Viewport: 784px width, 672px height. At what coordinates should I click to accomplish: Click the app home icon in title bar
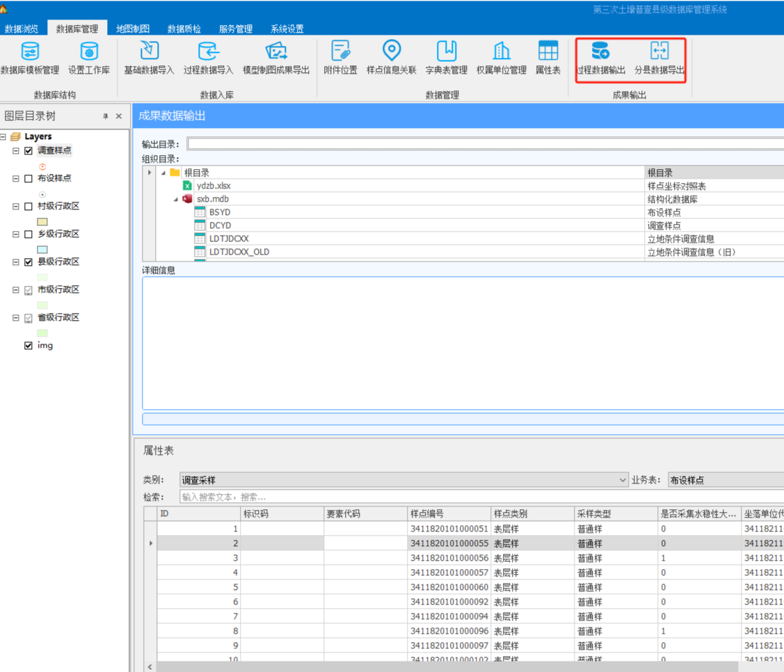[3, 8]
